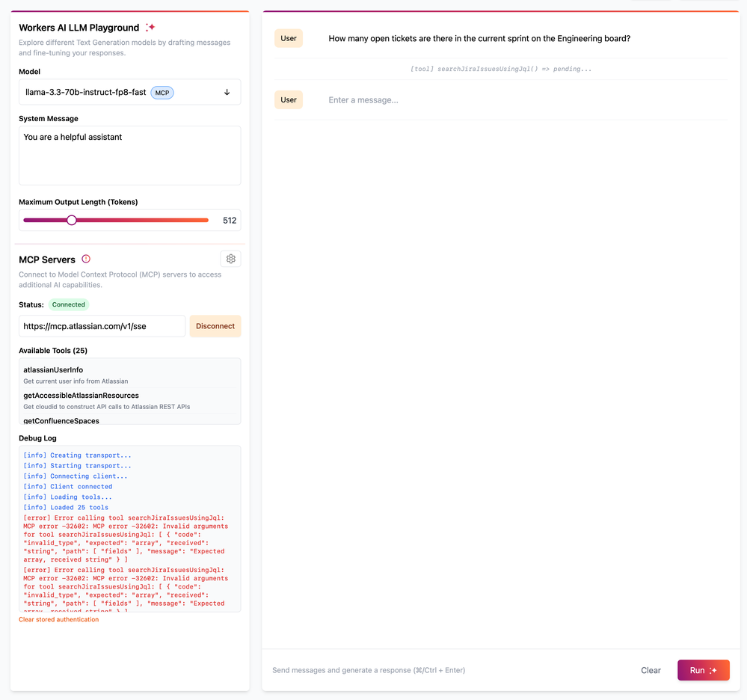Click the Available Tools (25) heading

[x=53, y=350]
